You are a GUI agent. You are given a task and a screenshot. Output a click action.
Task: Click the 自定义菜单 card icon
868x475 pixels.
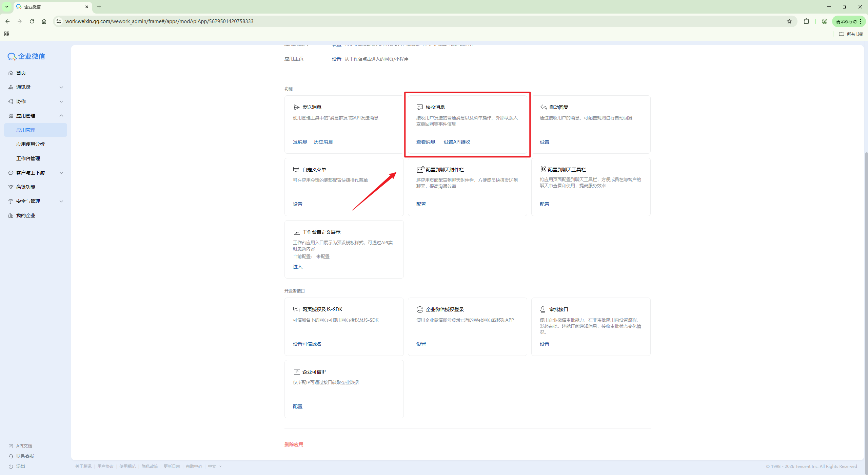tap(296, 170)
